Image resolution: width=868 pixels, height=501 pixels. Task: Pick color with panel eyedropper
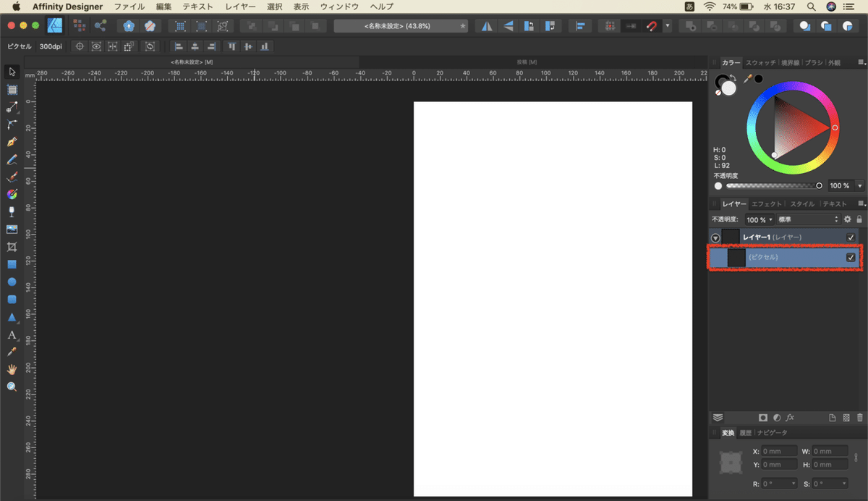748,78
